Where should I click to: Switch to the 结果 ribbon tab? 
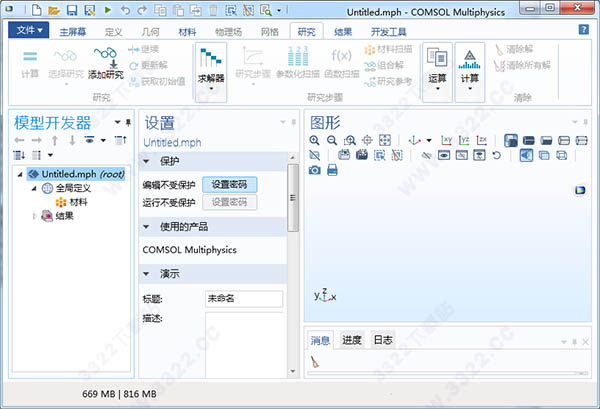[x=342, y=31]
